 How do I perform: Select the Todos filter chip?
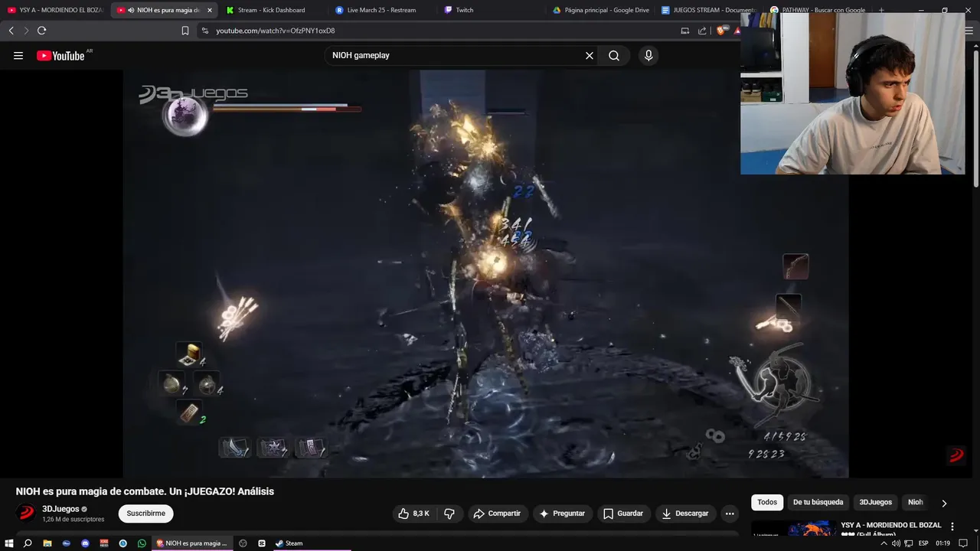(x=767, y=502)
